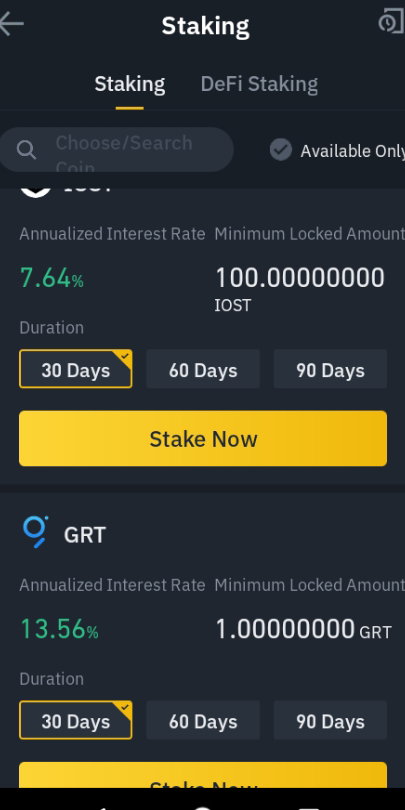This screenshot has height=810, width=405.
Task: Tap the GRT coin name label
Action: pos(85,535)
